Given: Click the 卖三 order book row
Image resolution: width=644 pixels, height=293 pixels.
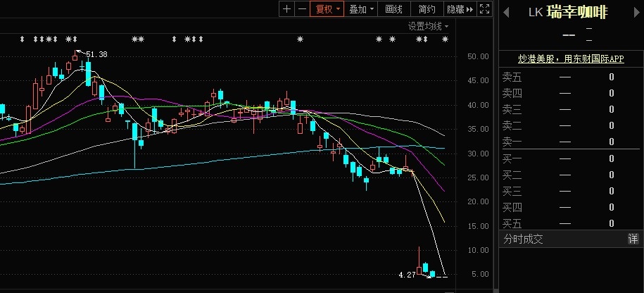Looking at the screenshot, I should 571,109.
